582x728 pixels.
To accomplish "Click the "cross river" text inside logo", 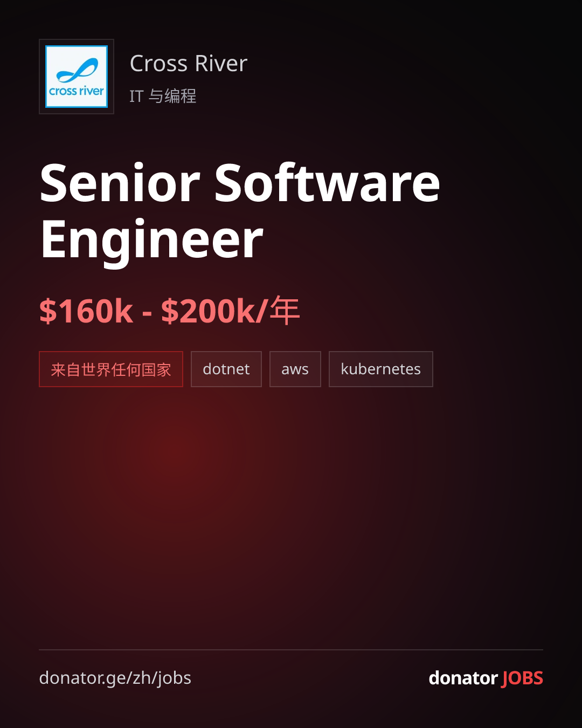I will tap(77, 91).
